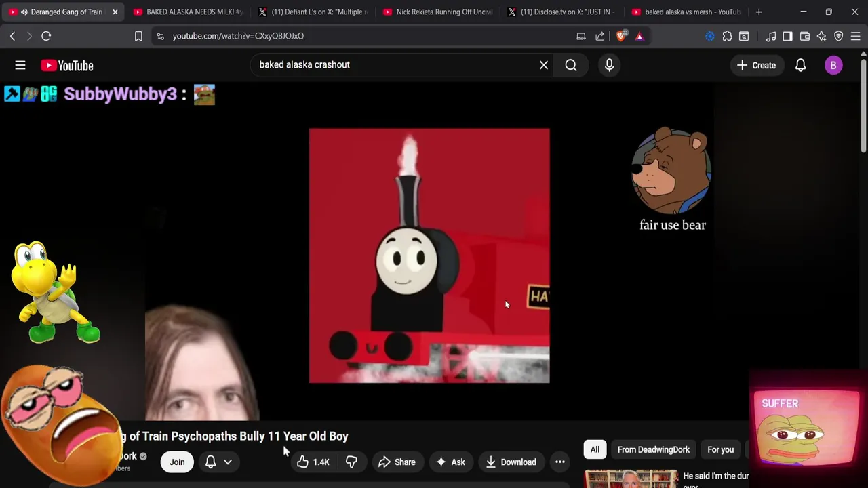Go forward with the browser forward arrow

tap(29, 36)
